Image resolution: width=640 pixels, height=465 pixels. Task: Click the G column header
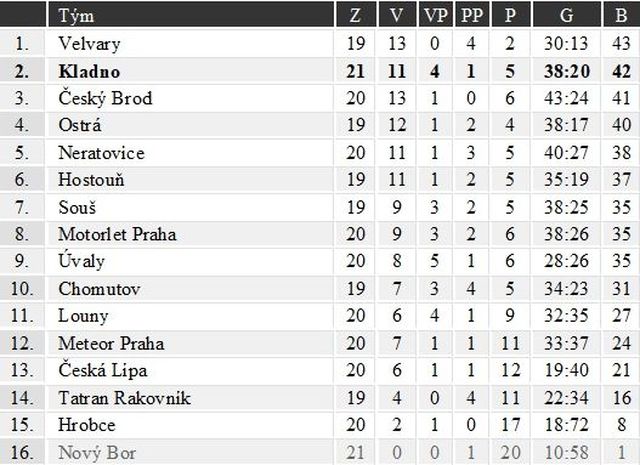pos(566,16)
